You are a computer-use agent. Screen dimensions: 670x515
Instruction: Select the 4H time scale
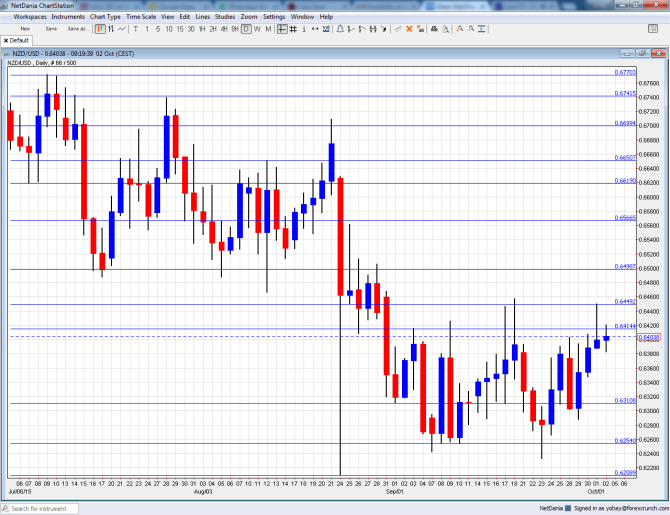pyautogui.click(x=224, y=29)
